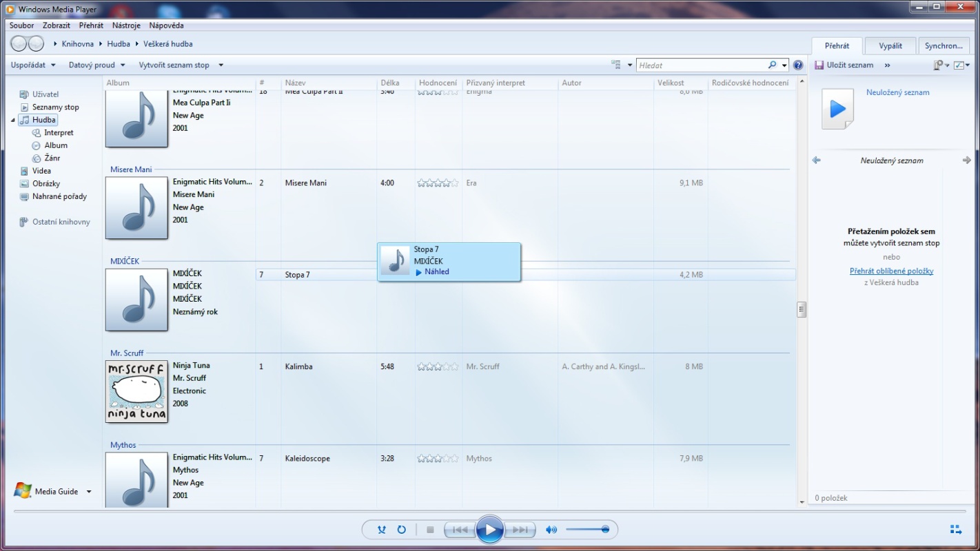This screenshot has height=551, width=980.
Task: Switch to Now Playing view icon
Action: pyautogui.click(x=956, y=530)
